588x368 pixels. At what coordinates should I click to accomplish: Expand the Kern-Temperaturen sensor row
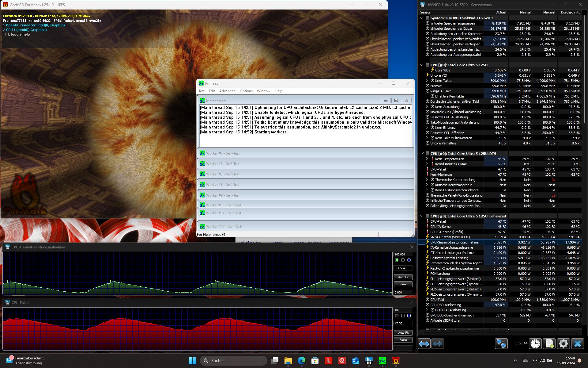point(427,159)
